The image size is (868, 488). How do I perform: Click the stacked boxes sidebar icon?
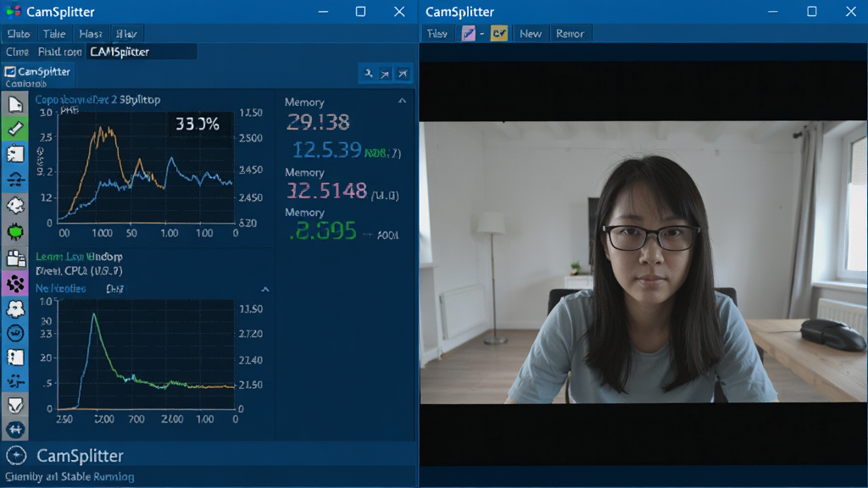pyautogui.click(x=15, y=258)
